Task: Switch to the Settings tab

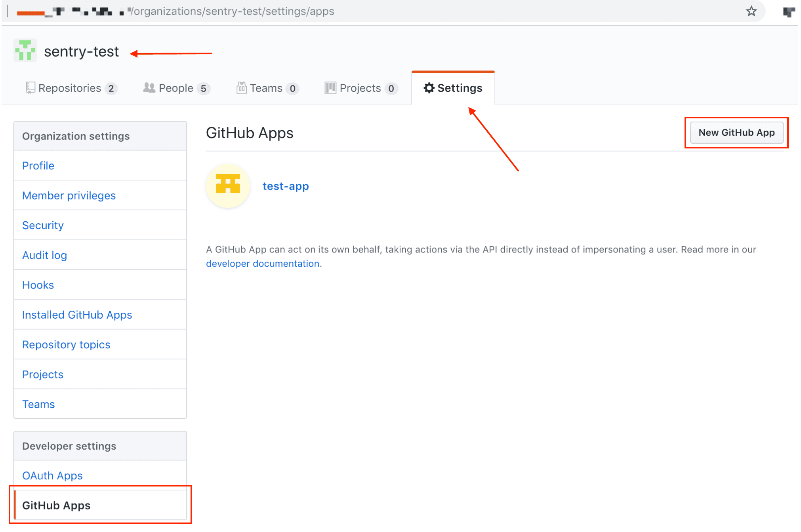Action: (453, 88)
